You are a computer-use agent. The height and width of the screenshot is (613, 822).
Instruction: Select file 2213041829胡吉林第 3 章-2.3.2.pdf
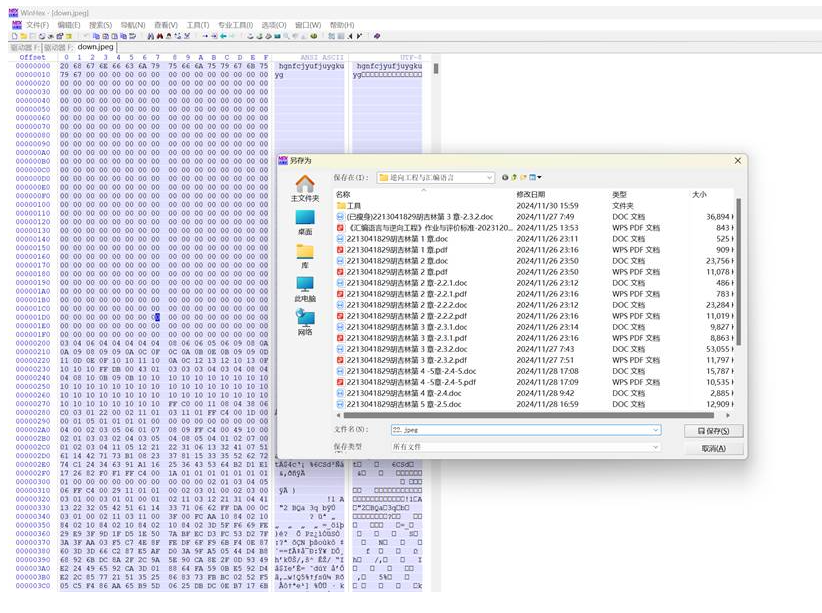pyautogui.click(x=402, y=360)
